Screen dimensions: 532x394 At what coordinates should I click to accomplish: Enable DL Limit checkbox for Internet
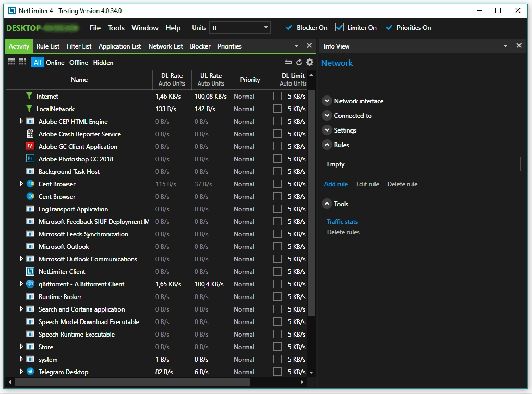pos(277,97)
